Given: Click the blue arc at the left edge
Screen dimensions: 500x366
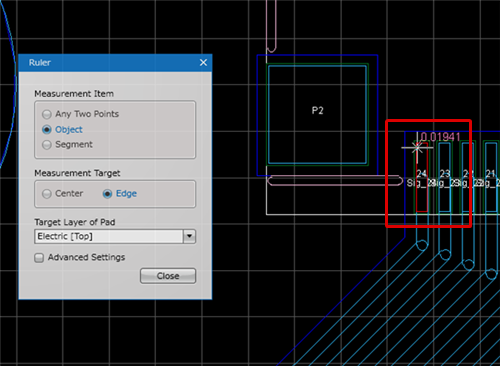Looking at the screenshot, I should coord(8,83).
